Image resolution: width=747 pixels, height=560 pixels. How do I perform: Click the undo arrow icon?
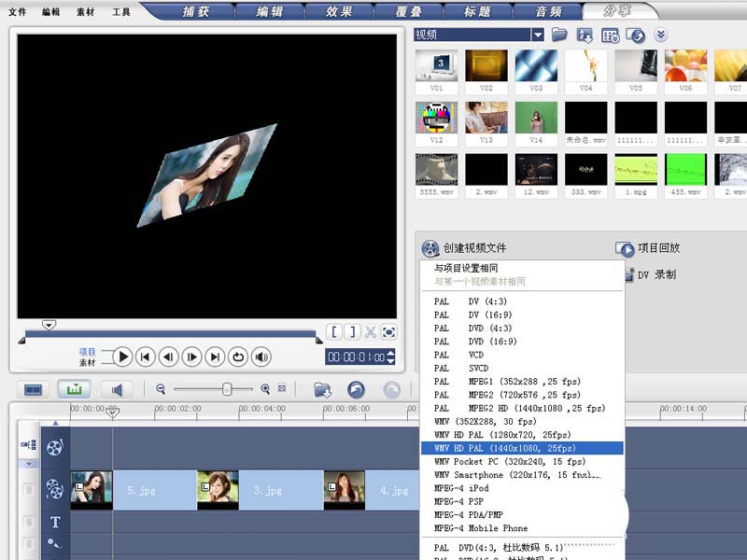356,389
